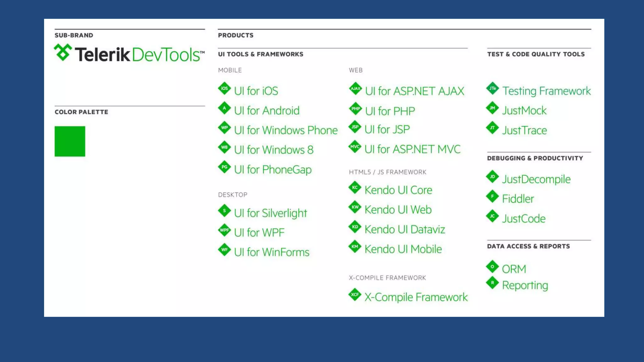Click the 'TEST & CODE QUALITY TOOLS' heading

click(536, 54)
